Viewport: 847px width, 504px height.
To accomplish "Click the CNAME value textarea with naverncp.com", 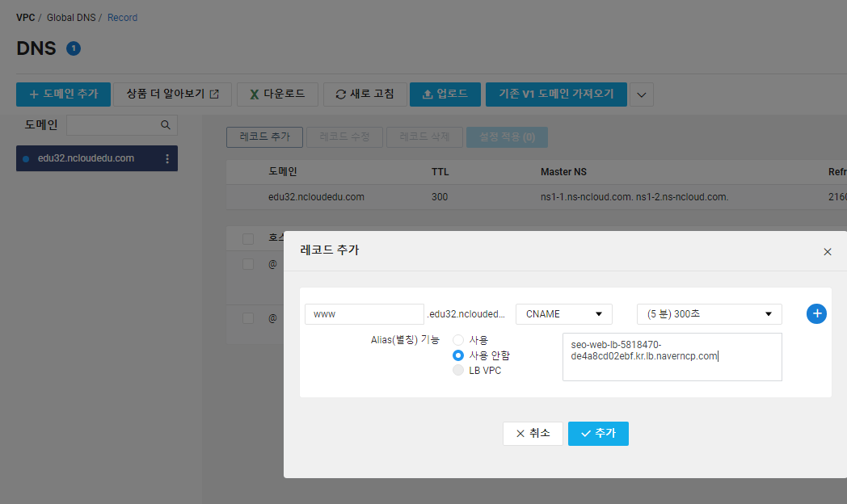I will tap(672, 357).
